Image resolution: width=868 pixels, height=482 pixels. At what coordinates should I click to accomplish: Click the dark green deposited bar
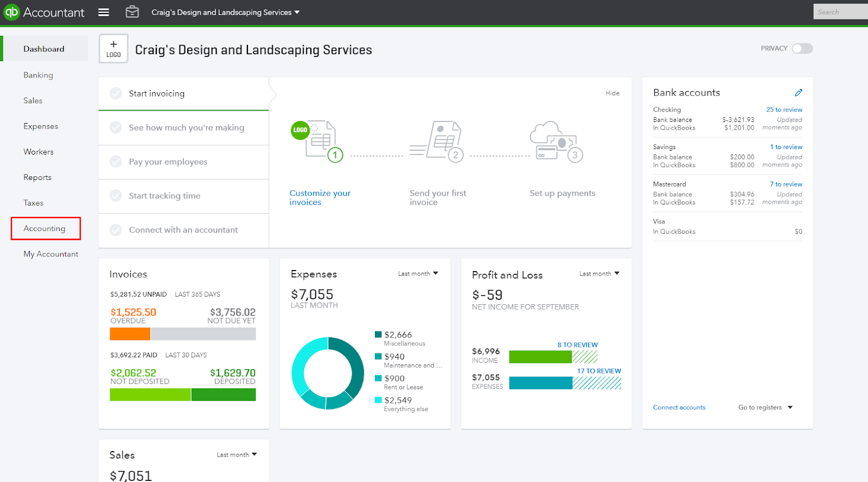pyautogui.click(x=224, y=395)
